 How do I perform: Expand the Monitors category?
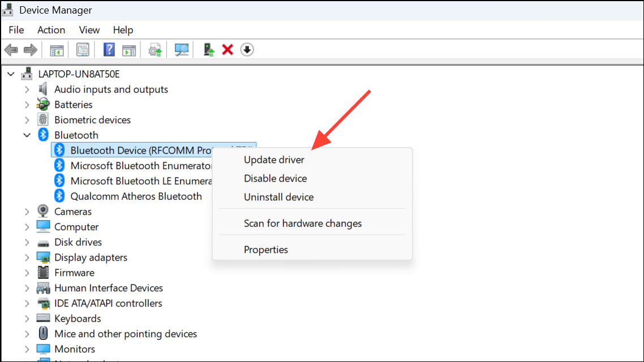(27, 350)
